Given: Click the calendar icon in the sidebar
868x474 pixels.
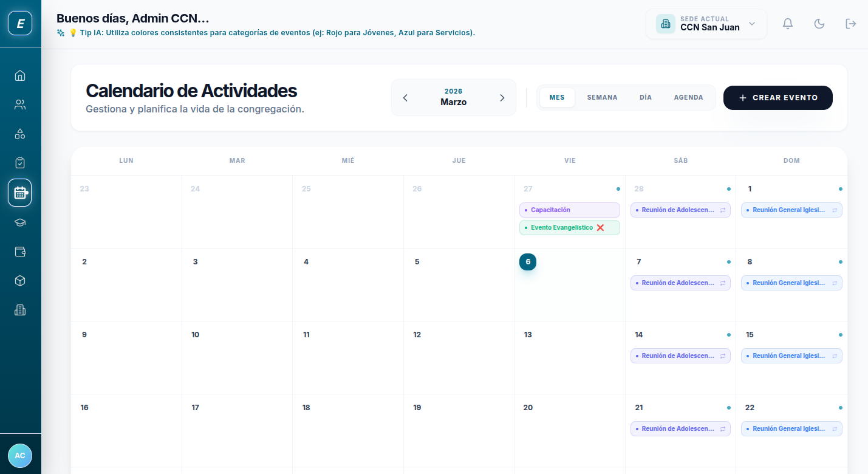Looking at the screenshot, I should click(20, 193).
